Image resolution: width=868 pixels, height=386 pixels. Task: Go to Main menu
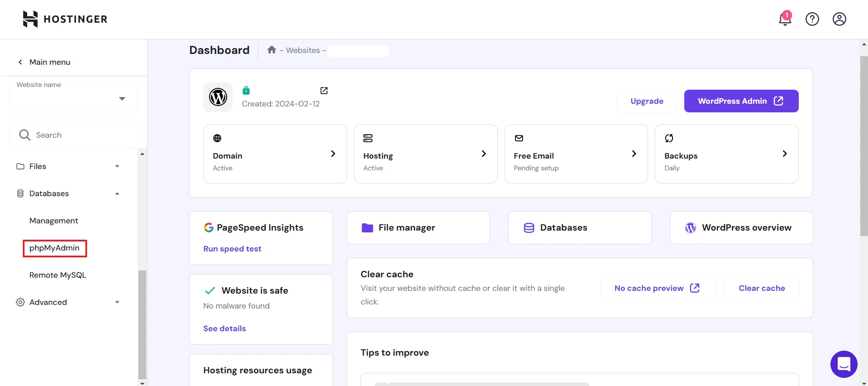click(x=50, y=62)
